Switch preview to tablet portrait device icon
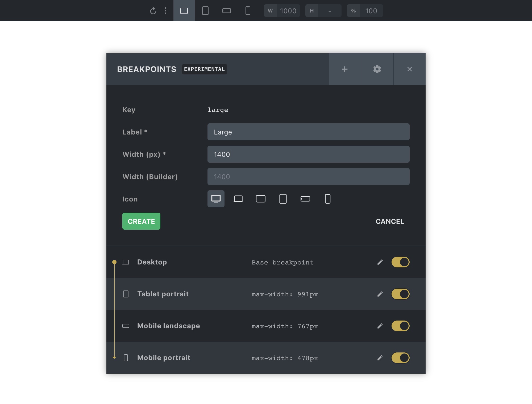 click(x=205, y=11)
